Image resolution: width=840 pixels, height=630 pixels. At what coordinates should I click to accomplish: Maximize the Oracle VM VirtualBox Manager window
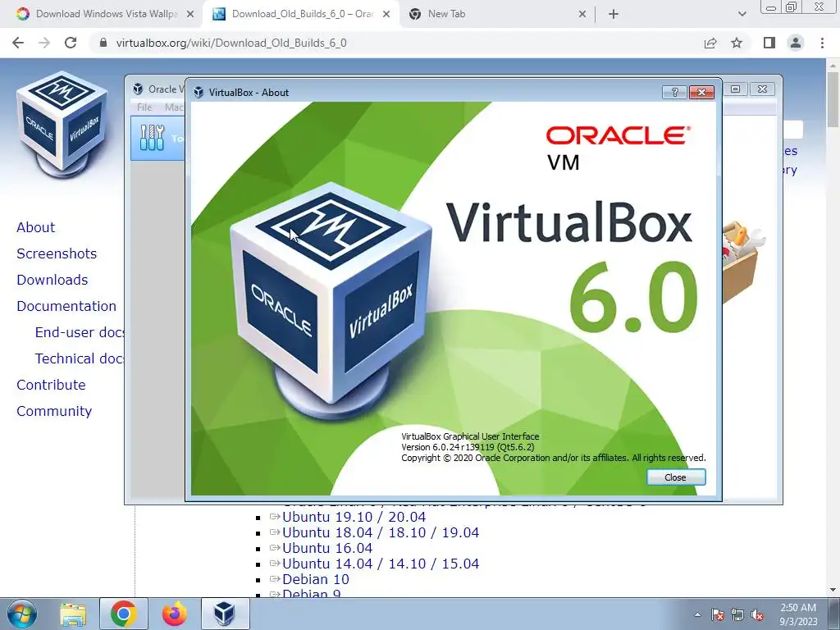coord(736,89)
